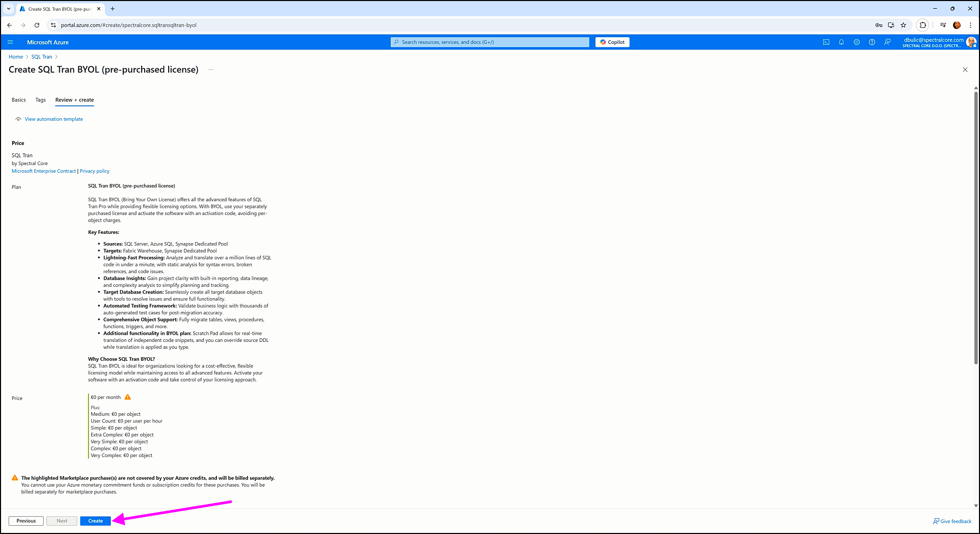Screen dimensions: 980x534
Task: Open the Chrome three-dot menu
Action: coord(970,25)
